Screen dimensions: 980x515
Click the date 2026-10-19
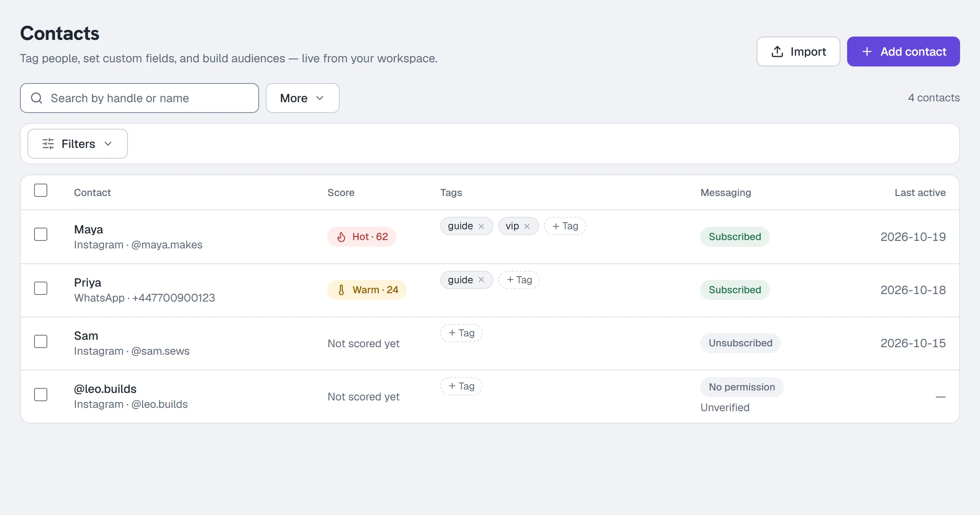pos(913,237)
